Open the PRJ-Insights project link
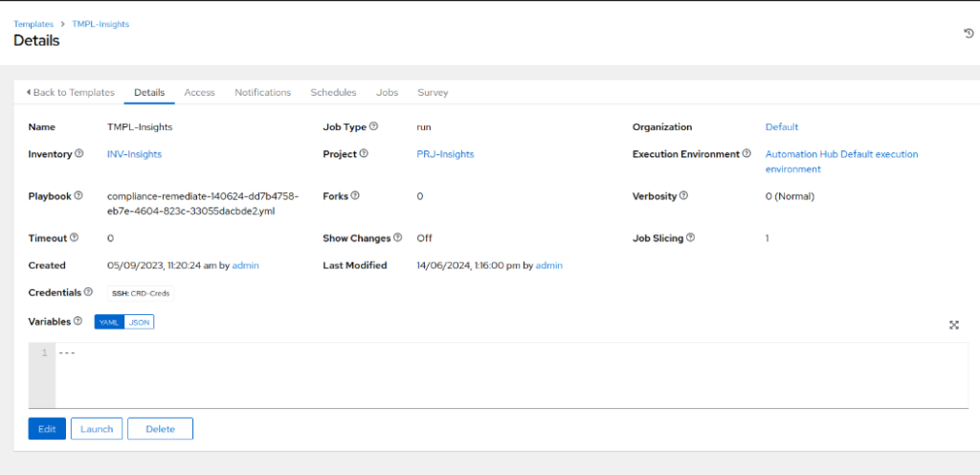The width and height of the screenshot is (980, 475). [445, 154]
